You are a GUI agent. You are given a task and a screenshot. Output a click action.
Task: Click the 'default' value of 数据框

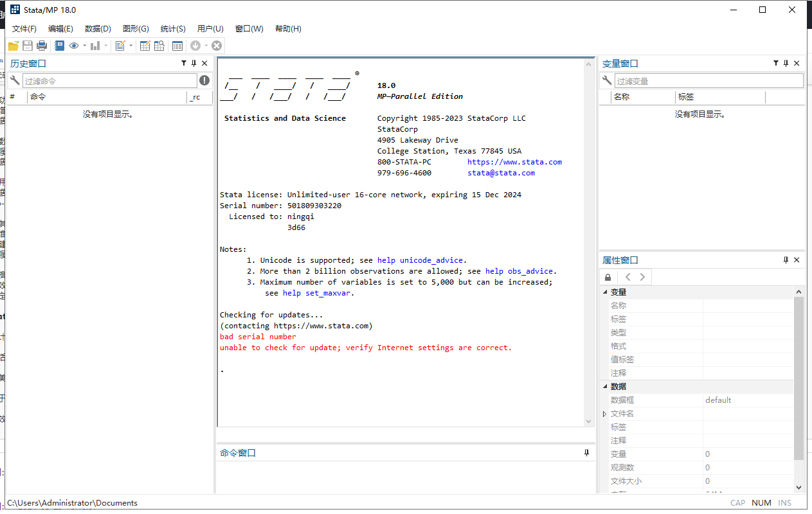tap(718, 400)
